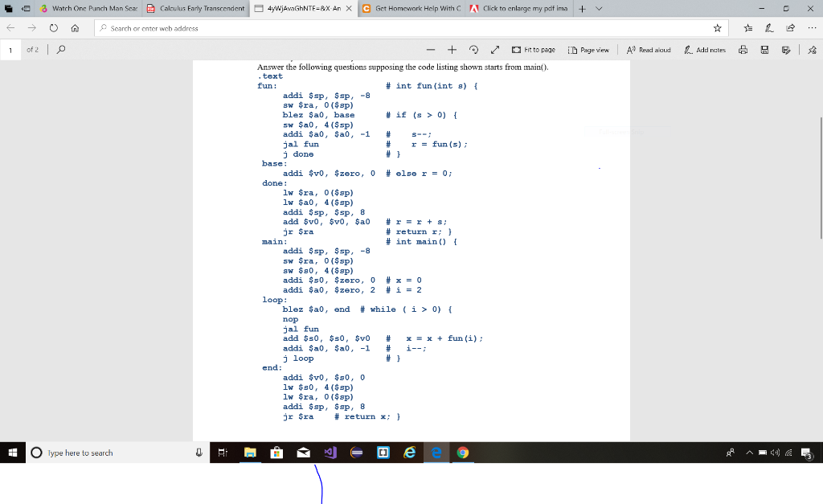This screenshot has height=504, width=823.
Task: Open the Action Center notifications
Action: tap(807, 453)
